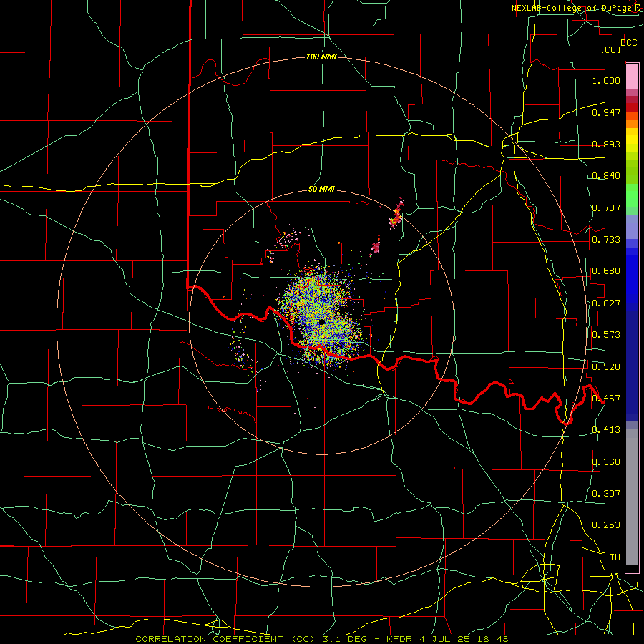Image resolution: width=644 pixels, height=644 pixels.
Task: Click the "CORRELATION COEFFICIENT" caption text
Action: point(209,639)
